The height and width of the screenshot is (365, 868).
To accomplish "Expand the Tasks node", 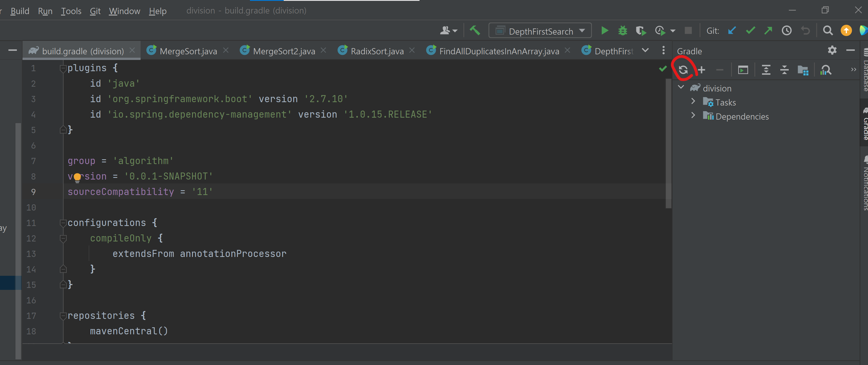I will coord(693,101).
